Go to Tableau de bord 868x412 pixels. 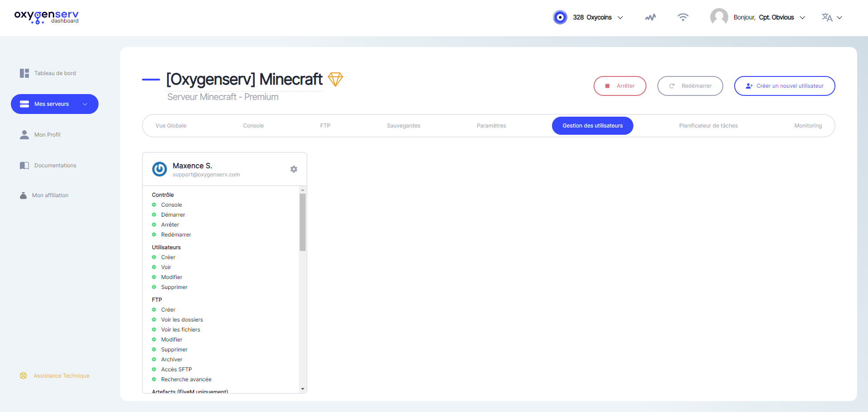[55, 73]
